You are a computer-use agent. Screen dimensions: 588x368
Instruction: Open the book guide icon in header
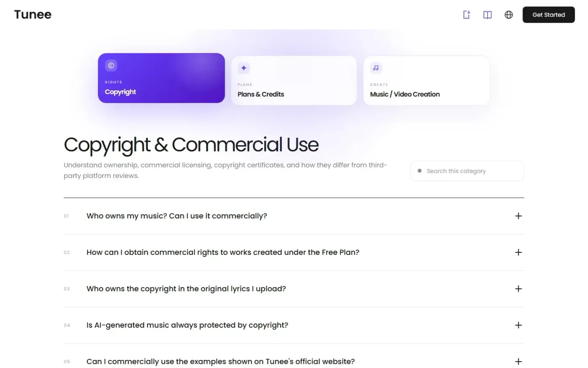click(x=487, y=15)
